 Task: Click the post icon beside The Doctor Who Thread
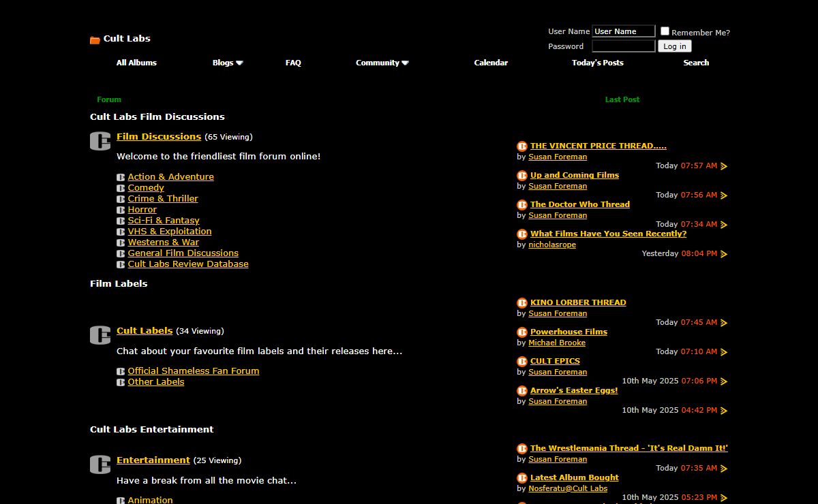(x=522, y=204)
